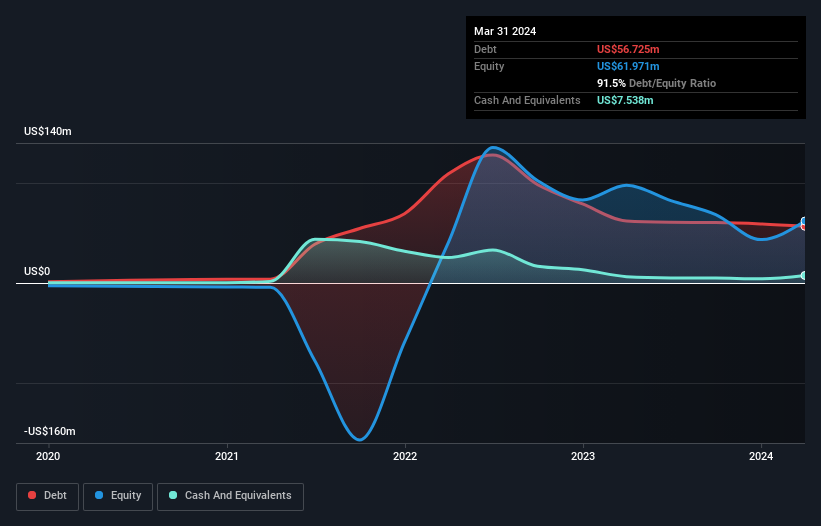Image resolution: width=821 pixels, height=526 pixels.
Task: Click the Equity label in tooltip
Action: [x=489, y=66]
